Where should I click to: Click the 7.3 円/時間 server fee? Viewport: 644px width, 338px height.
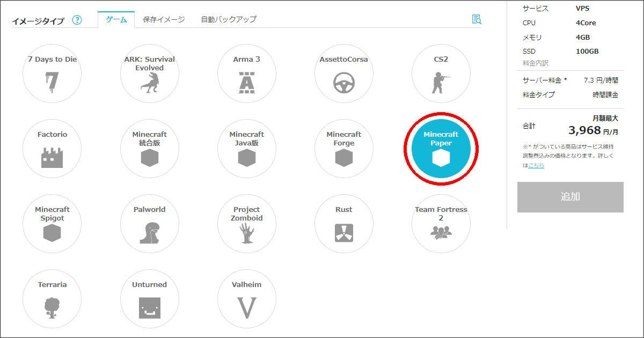[601, 80]
